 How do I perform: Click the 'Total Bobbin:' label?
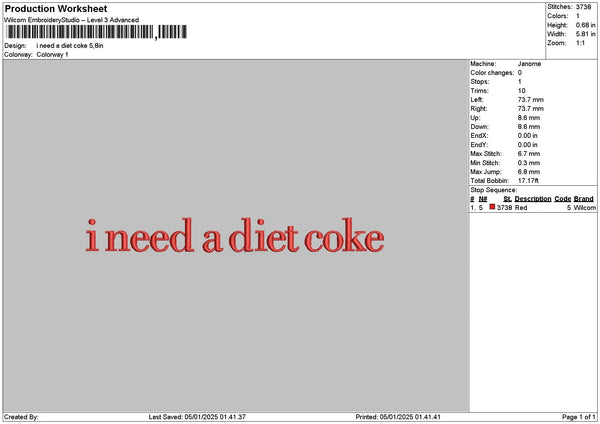489,181
